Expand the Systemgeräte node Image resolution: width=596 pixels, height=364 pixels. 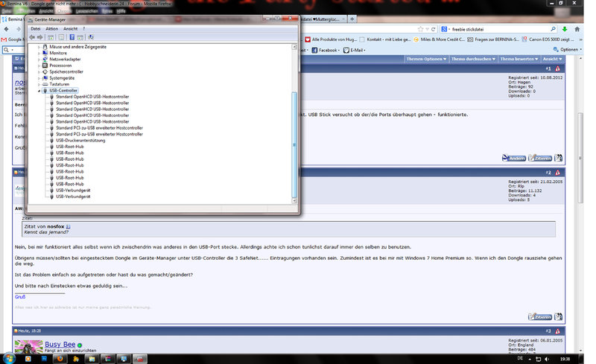pos(39,78)
